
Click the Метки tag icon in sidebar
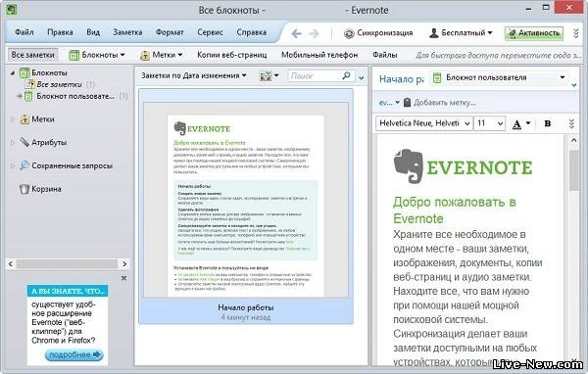[24, 119]
